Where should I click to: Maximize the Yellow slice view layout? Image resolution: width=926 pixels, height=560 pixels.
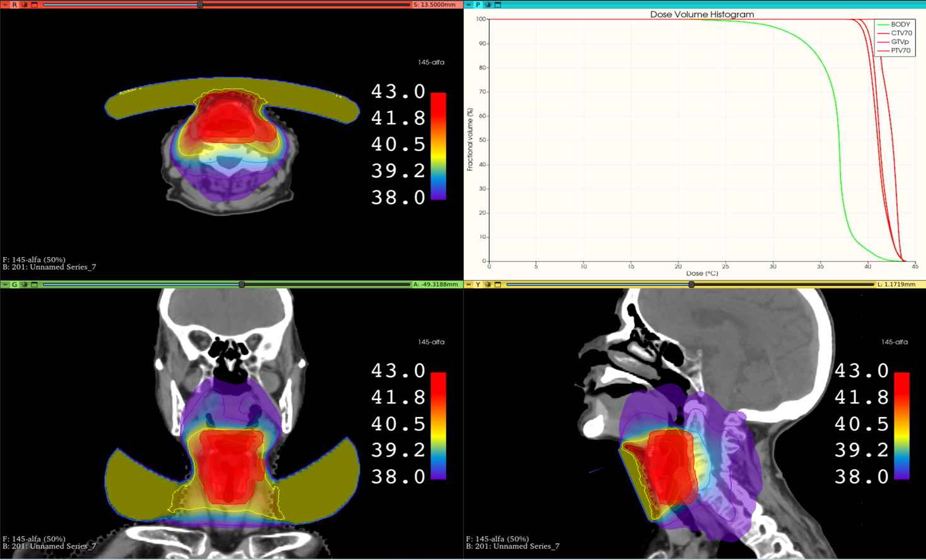498,285
